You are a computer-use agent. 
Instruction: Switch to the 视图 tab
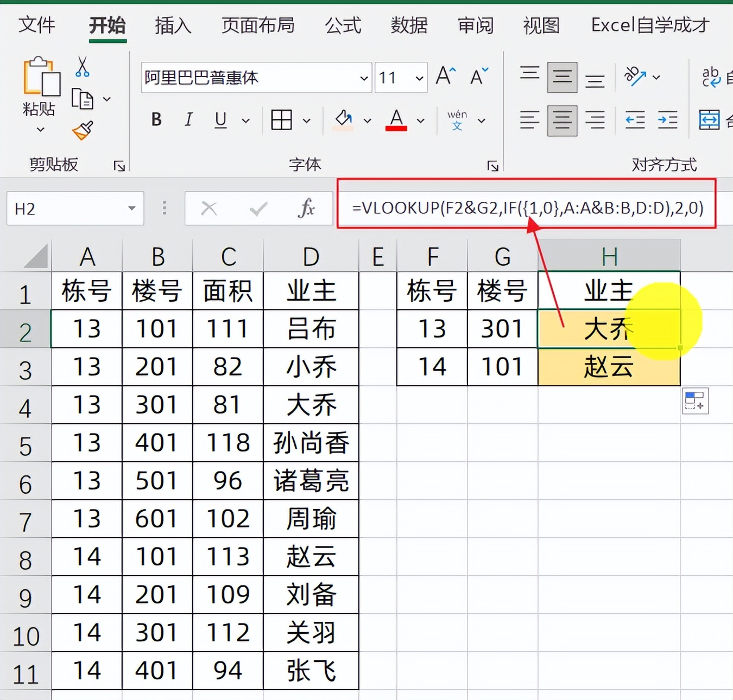click(x=541, y=25)
